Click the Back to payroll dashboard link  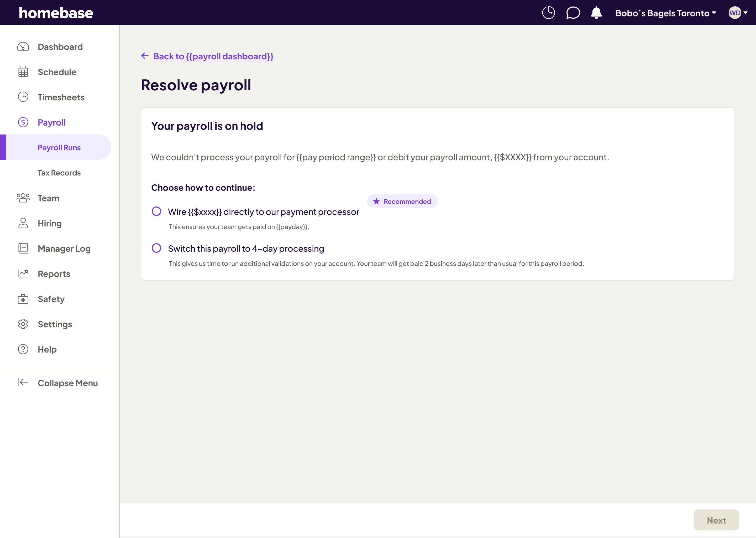(x=213, y=56)
